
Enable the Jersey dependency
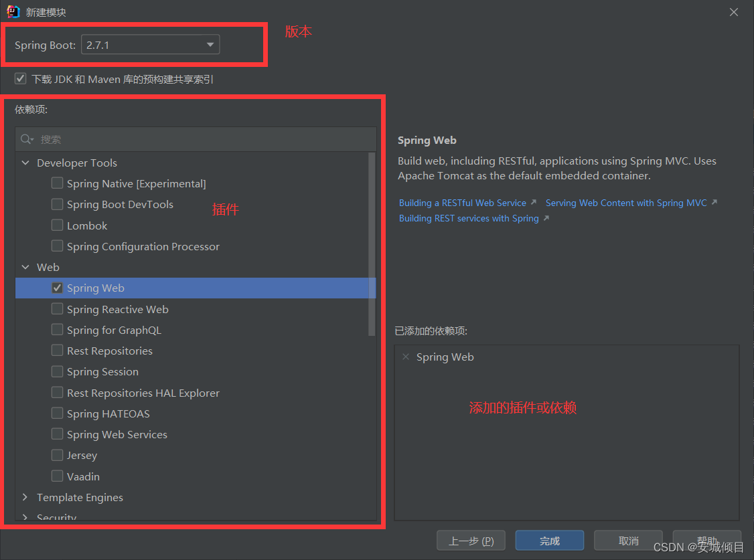(57, 455)
